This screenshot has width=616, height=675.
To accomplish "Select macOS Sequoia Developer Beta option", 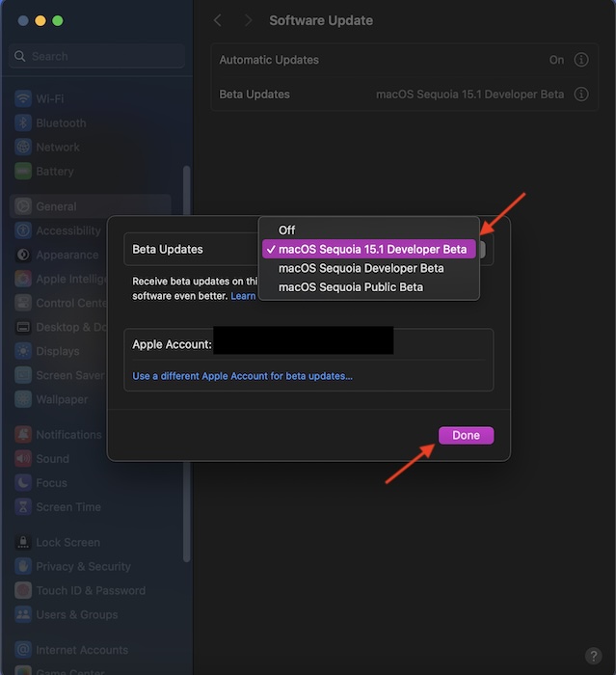I will click(x=369, y=268).
